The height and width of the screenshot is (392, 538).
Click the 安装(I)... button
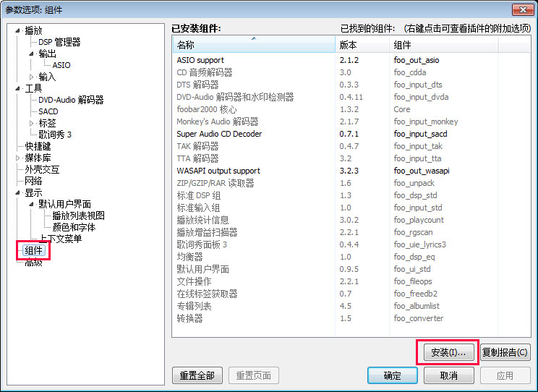449,352
